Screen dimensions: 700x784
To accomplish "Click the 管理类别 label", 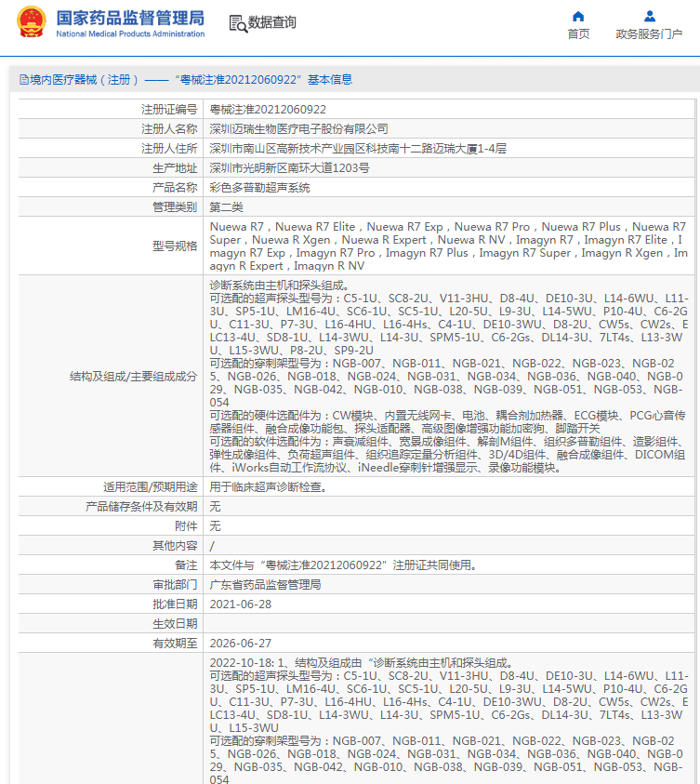I will tap(175, 207).
